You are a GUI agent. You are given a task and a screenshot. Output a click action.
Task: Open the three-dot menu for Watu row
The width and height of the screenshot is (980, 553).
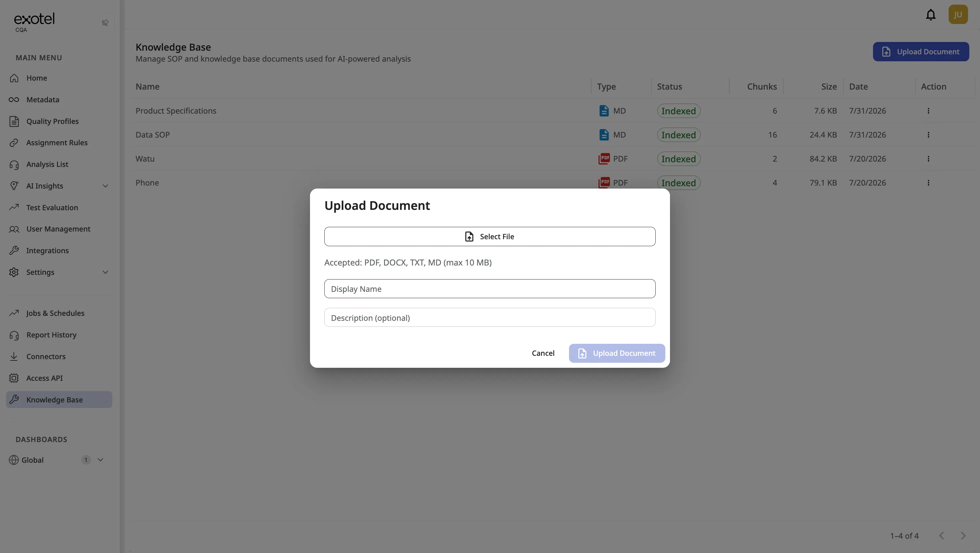click(928, 159)
